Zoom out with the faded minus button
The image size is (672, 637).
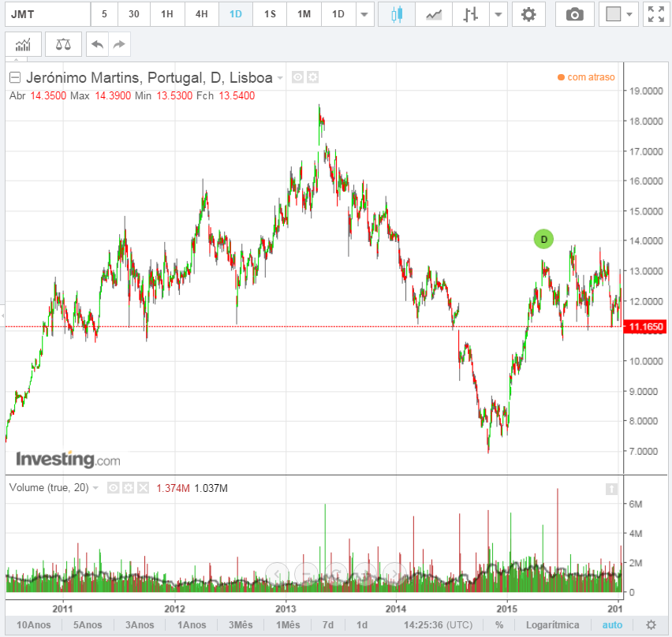[x=307, y=574]
